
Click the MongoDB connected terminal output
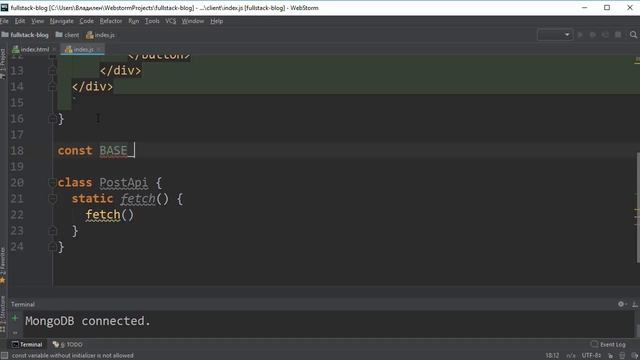[x=88, y=321]
